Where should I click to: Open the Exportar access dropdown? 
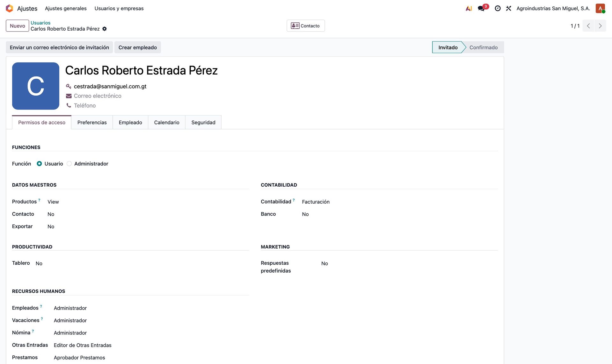point(148,227)
